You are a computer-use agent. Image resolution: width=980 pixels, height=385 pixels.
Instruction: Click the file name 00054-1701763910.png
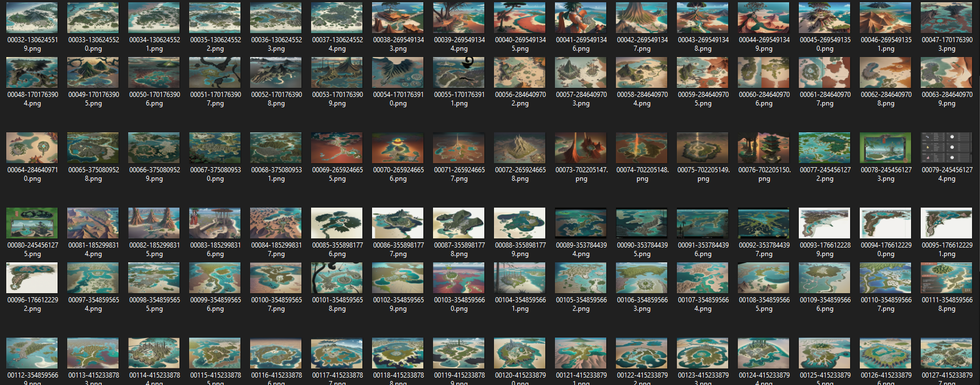point(398,99)
